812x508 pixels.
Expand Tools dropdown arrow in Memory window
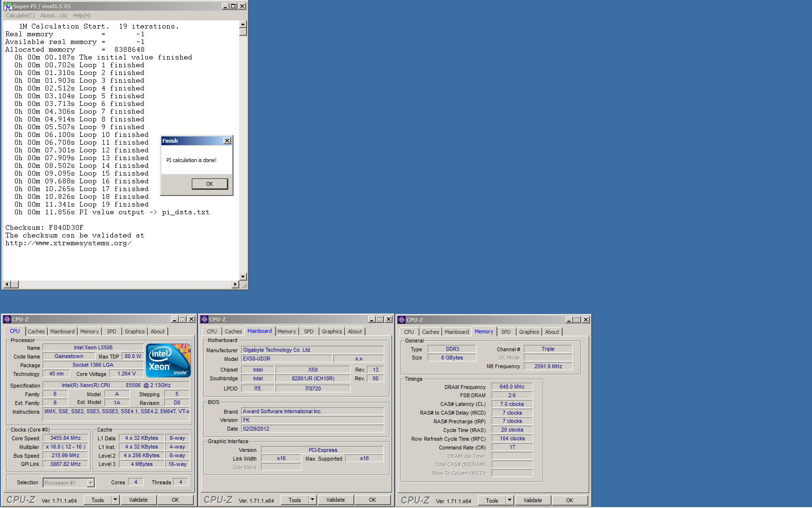[509, 500]
